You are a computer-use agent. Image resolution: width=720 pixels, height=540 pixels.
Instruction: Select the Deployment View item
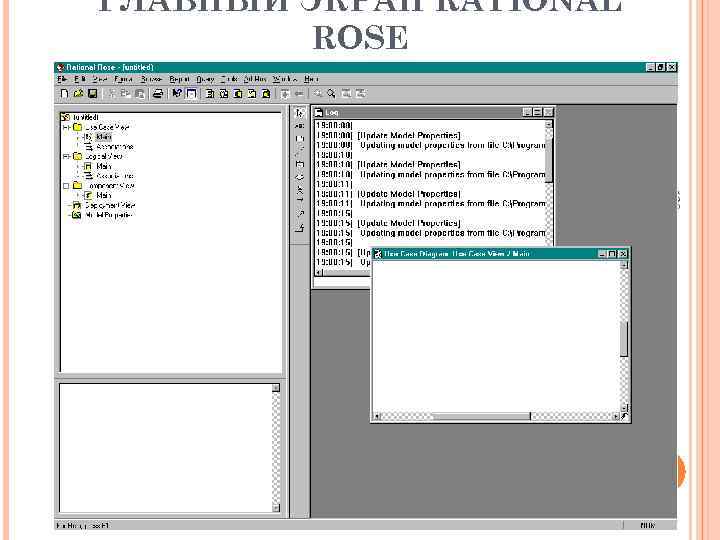click(110, 205)
